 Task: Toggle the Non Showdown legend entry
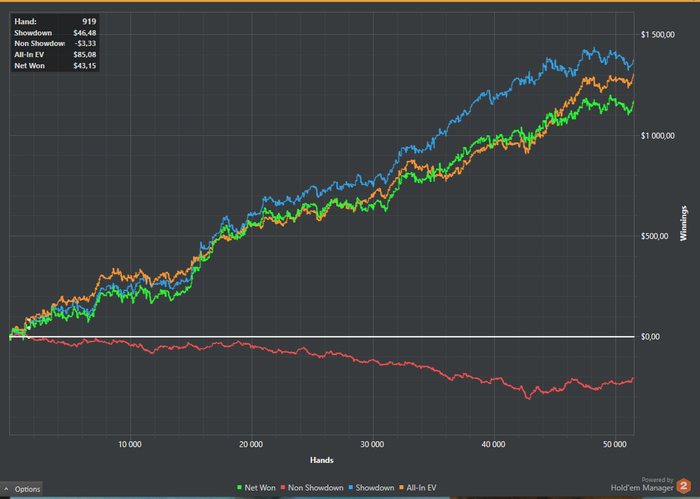(x=312, y=488)
